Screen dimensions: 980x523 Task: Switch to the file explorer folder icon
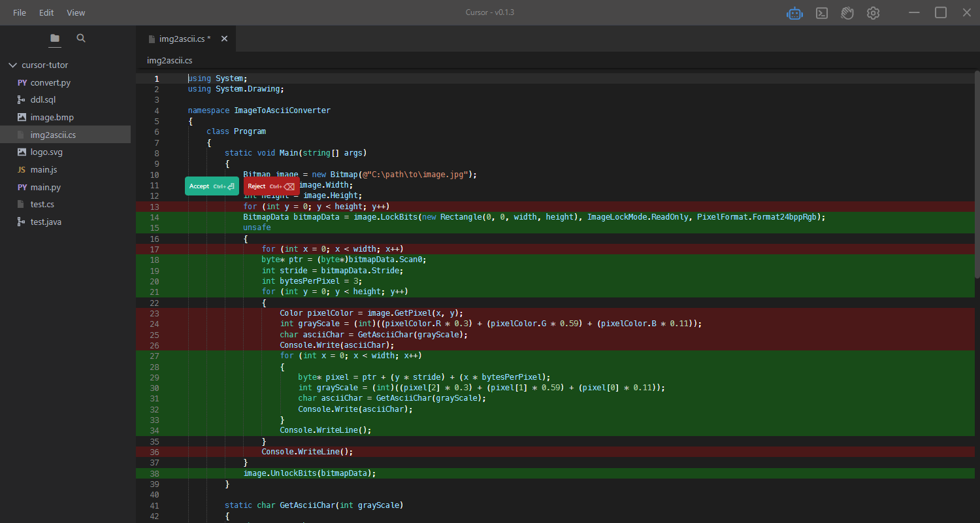pos(55,39)
